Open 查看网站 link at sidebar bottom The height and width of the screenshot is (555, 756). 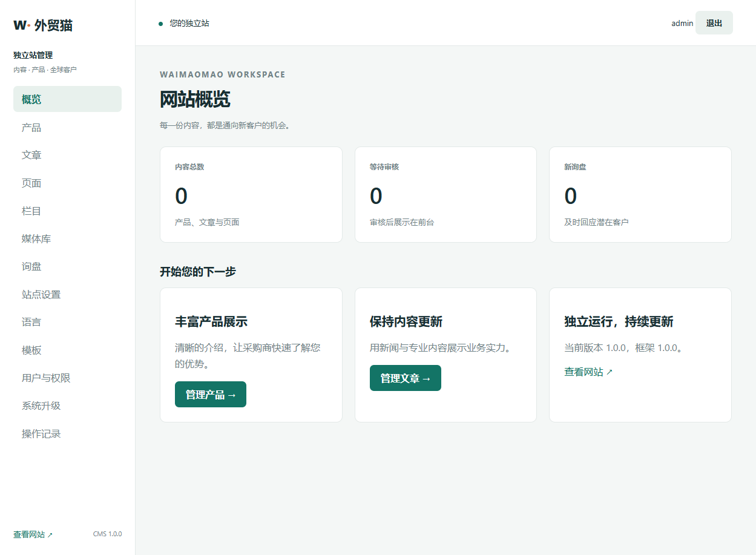coord(33,534)
